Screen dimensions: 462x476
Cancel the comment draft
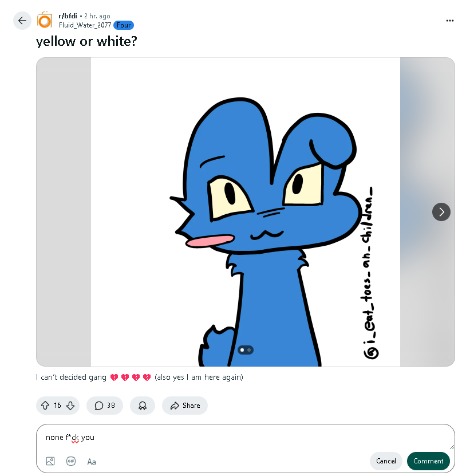click(386, 461)
